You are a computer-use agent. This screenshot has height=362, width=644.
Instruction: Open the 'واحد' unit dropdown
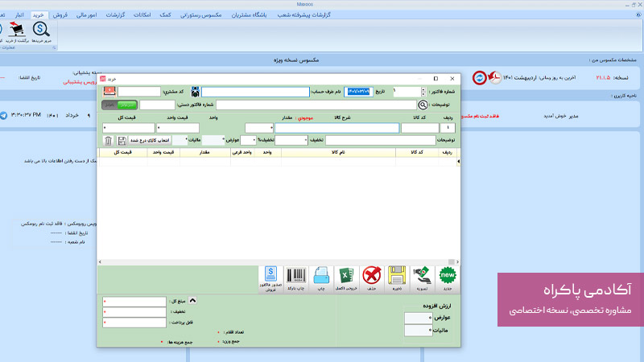point(259,128)
